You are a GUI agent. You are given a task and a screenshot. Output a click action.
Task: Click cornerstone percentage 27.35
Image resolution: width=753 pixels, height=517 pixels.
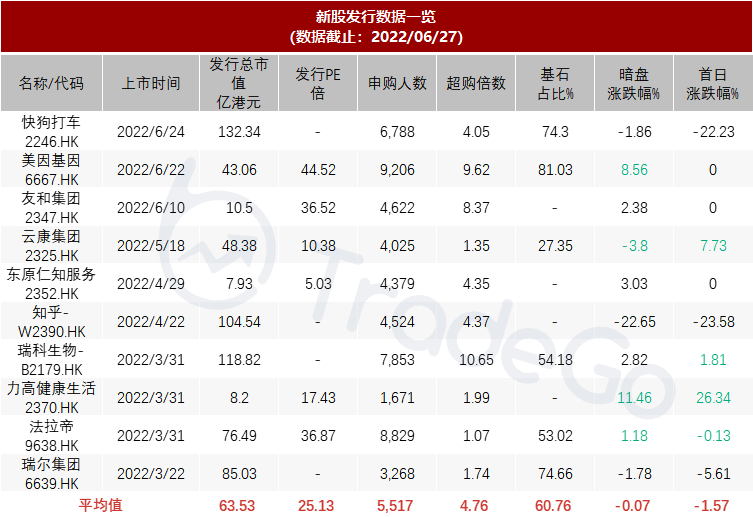pos(555,246)
